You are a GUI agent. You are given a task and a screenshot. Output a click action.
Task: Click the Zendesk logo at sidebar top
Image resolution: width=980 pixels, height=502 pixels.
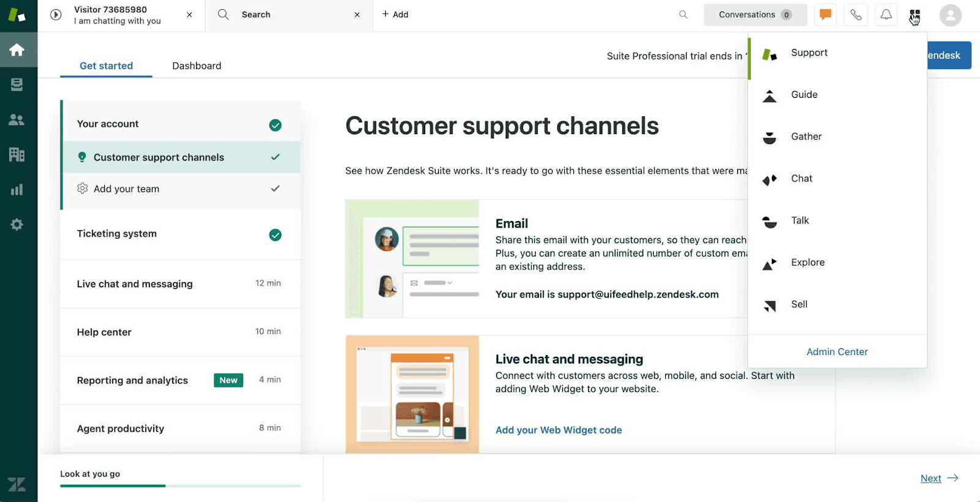click(x=17, y=15)
